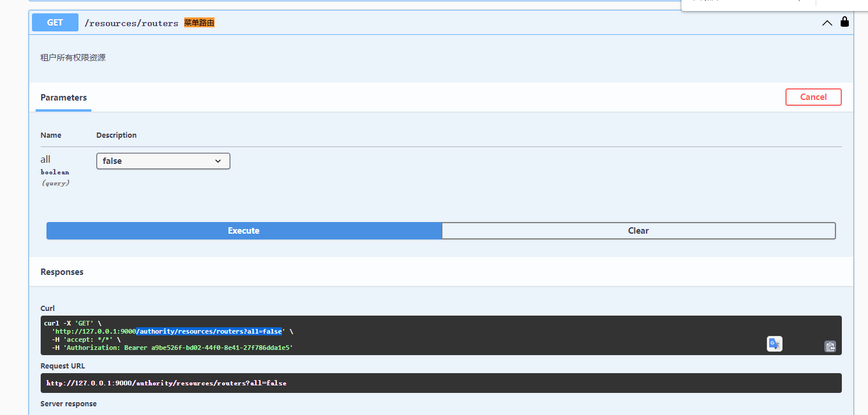Screen dimensions: 868x415
Task: Click the 'accept: */*' header line
Action: click(86, 339)
